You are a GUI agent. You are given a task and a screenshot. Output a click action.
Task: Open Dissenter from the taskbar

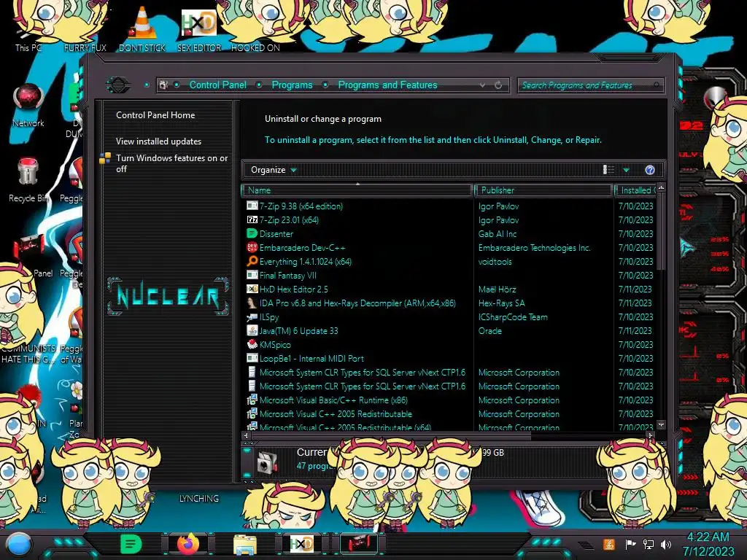click(x=131, y=544)
